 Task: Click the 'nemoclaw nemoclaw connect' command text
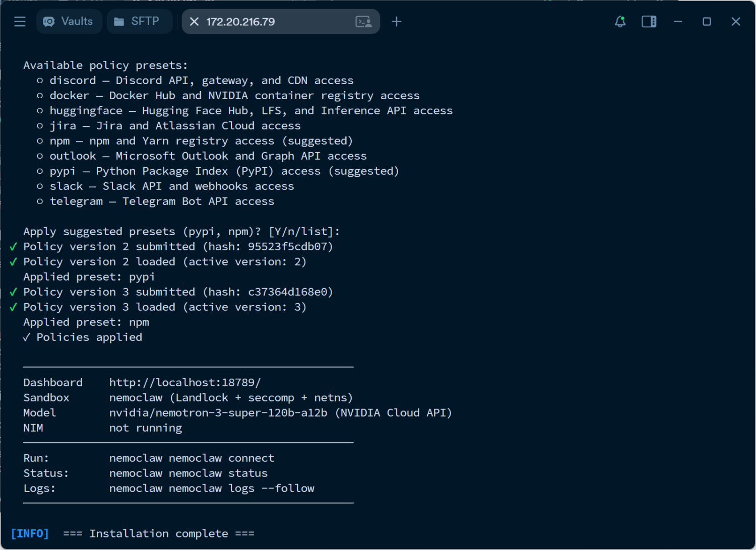[x=192, y=458]
